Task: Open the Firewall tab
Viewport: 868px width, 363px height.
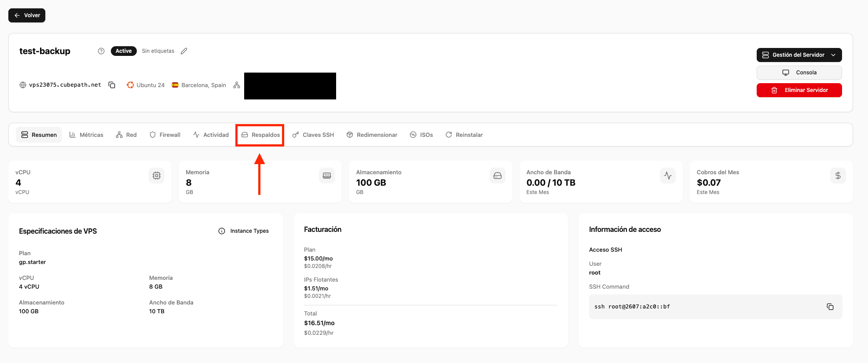Action: tap(165, 135)
